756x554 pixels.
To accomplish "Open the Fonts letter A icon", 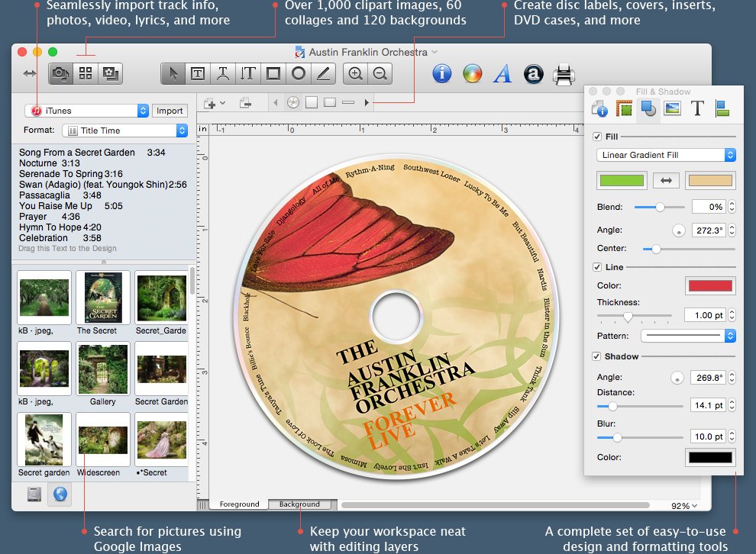I will [502, 74].
